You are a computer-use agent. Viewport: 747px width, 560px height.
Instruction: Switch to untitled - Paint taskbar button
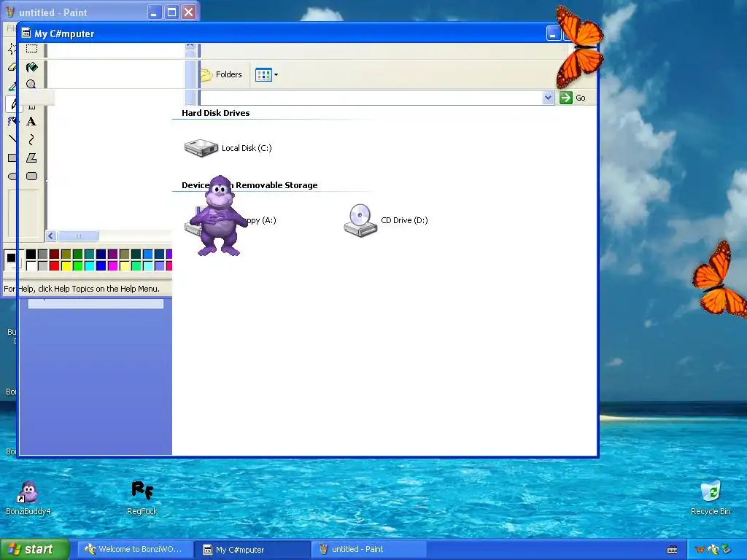[x=369, y=549]
